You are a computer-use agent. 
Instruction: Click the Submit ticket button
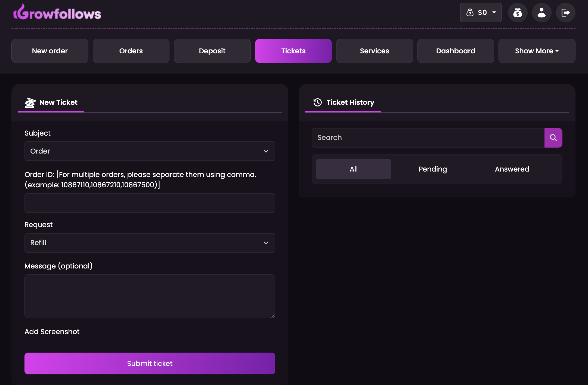150,363
